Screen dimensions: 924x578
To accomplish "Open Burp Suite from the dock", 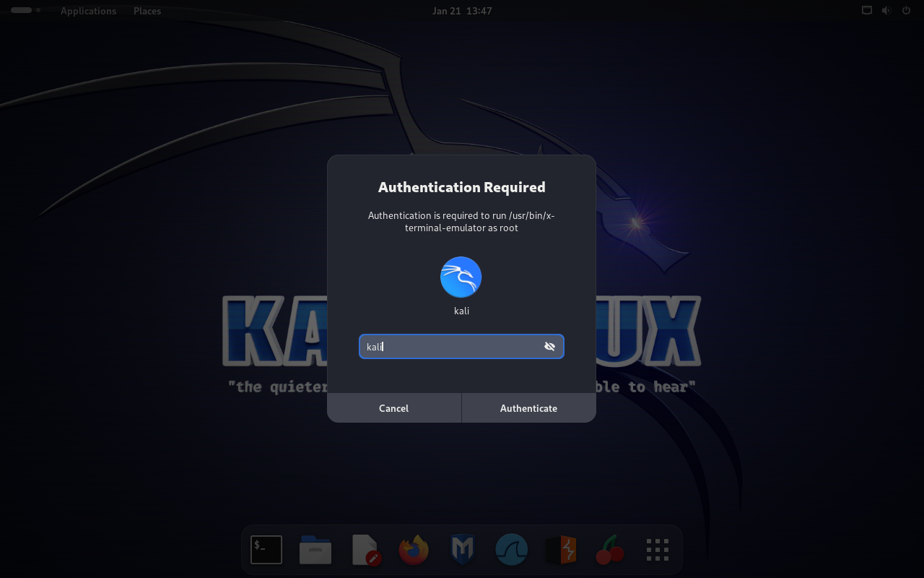I will point(560,550).
